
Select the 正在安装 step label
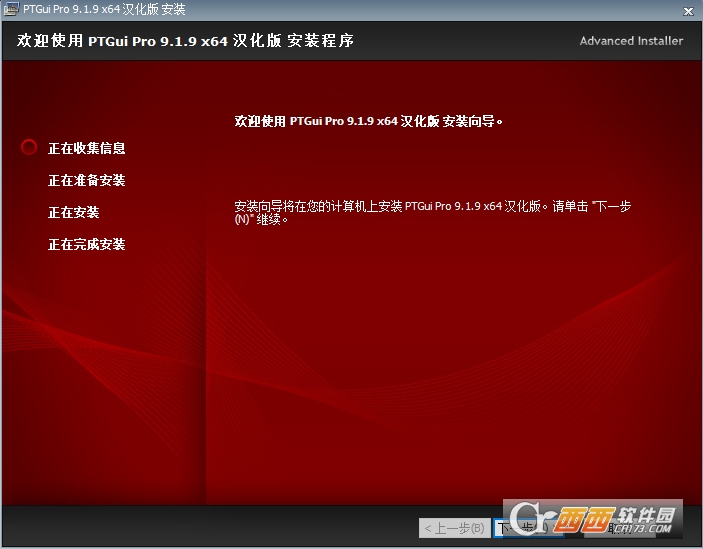click(x=74, y=212)
